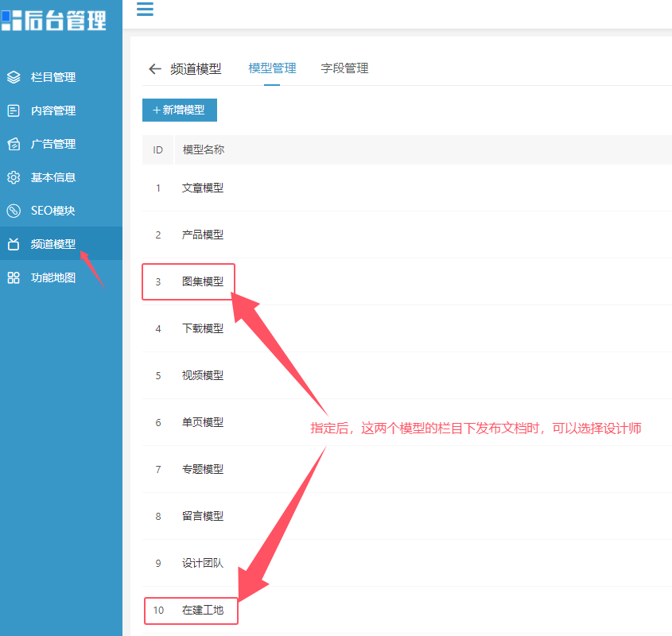Click the 广告管理 sidebar icon
Viewport: 672px width, 636px height.
(14, 144)
